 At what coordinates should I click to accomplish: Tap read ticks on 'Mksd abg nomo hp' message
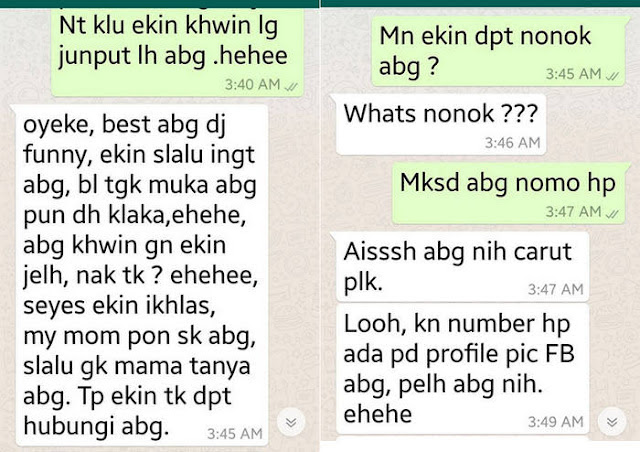[x=612, y=213]
